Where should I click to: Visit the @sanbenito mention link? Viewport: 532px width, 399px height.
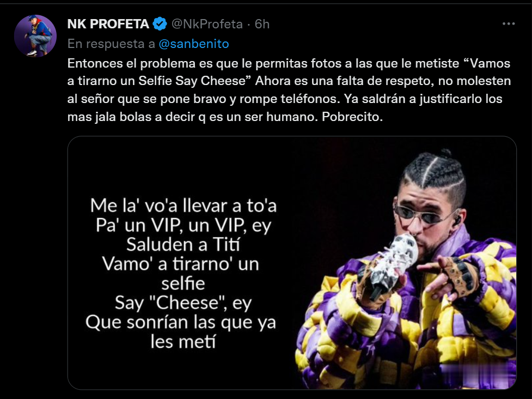pos(193,44)
